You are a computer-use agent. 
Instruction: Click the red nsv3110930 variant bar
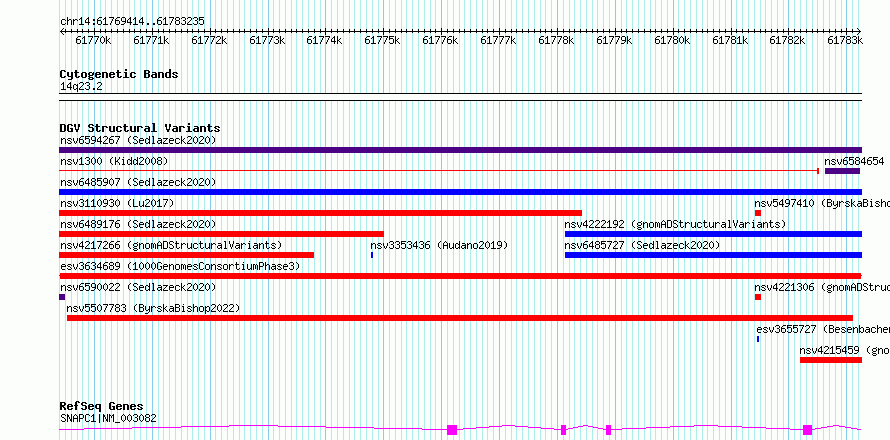321,213
